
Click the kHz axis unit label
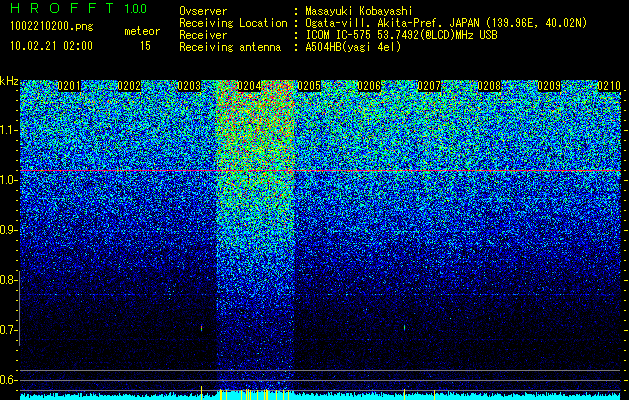pos(9,81)
